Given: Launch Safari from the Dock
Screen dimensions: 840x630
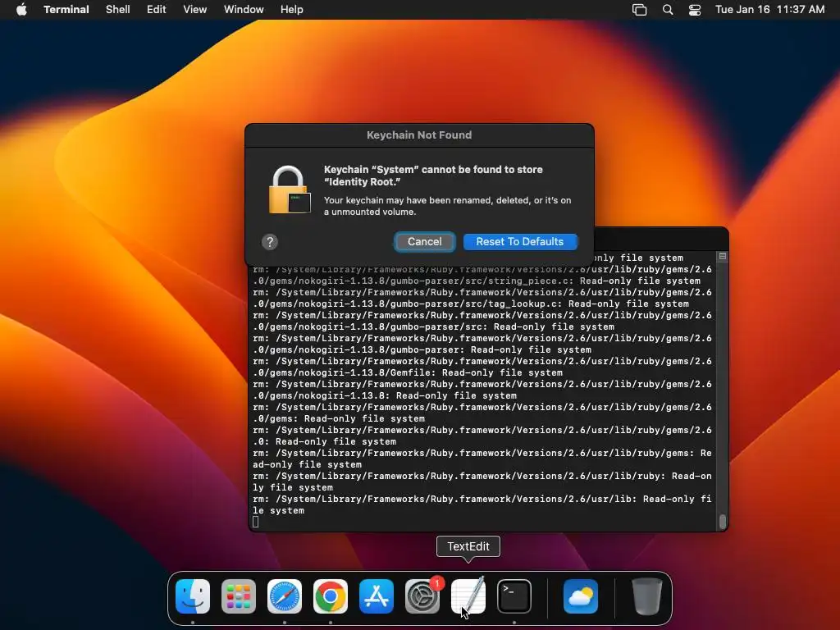Looking at the screenshot, I should click(x=285, y=596).
